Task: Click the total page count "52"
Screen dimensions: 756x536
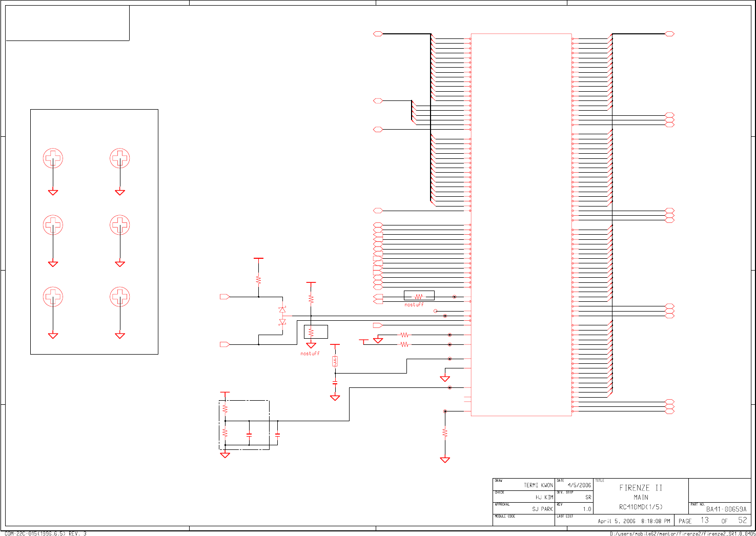Action: click(x=743, y=520)
